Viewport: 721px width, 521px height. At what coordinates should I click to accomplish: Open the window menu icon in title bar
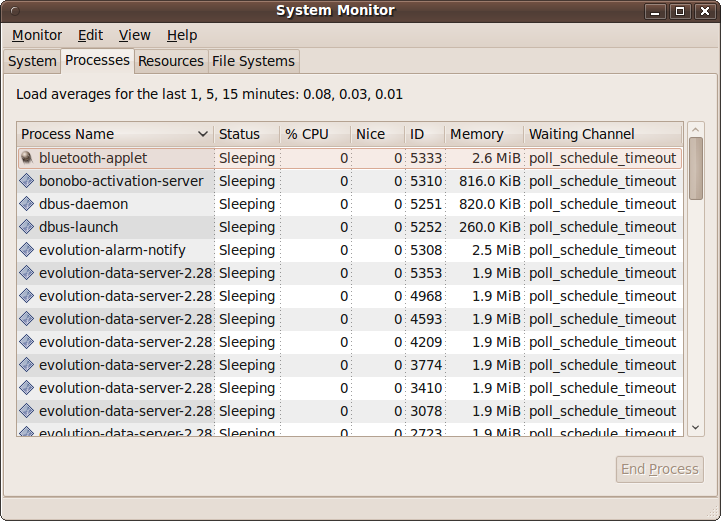pos(15,11)
